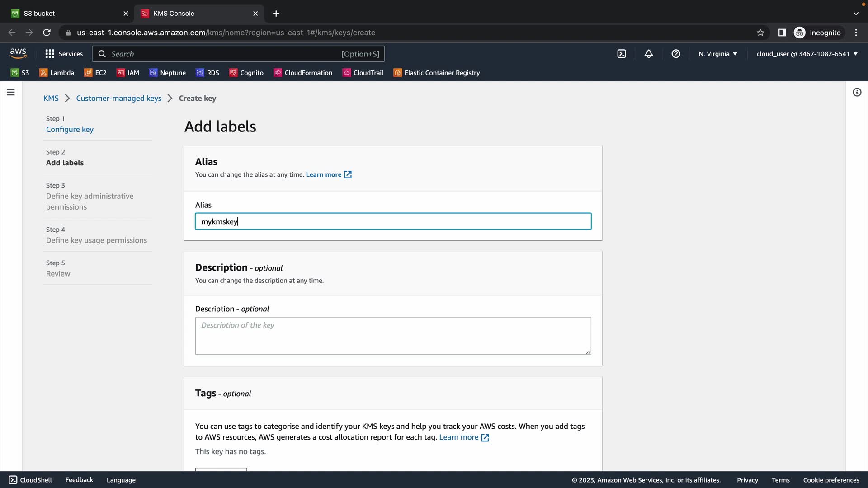Open the Neptune service shortcut
This screenshot has height=488, width=868.
[x=168, y=73]
